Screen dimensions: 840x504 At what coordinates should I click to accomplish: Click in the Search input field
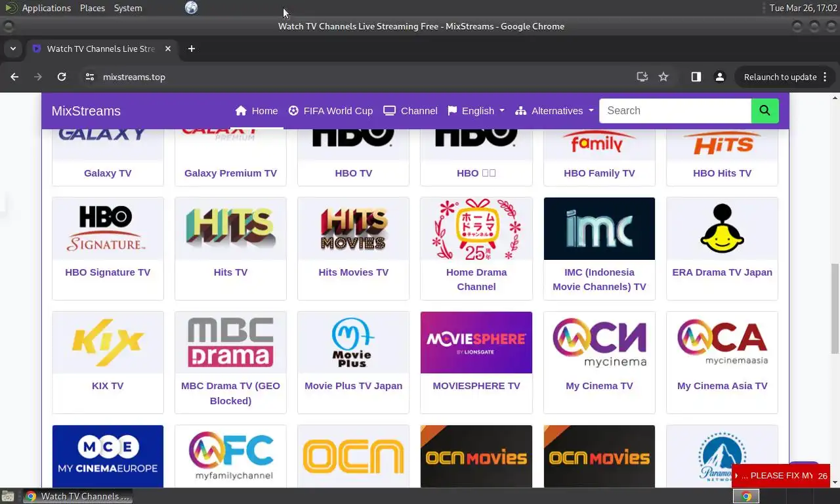tap(675, 111)
